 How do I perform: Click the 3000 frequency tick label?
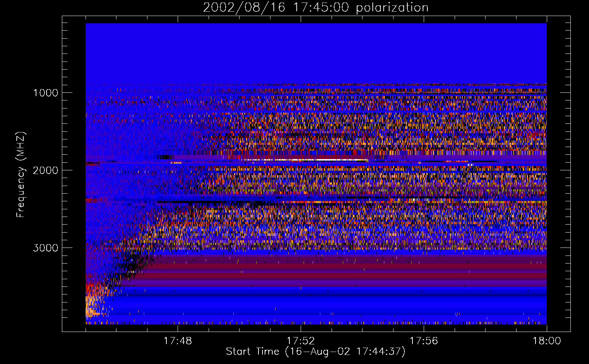click(46, 248)
